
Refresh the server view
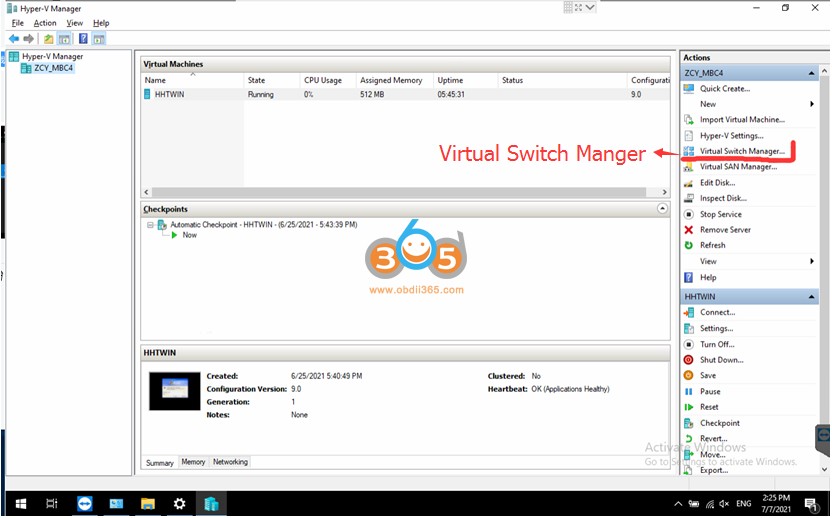click(712, 245)
